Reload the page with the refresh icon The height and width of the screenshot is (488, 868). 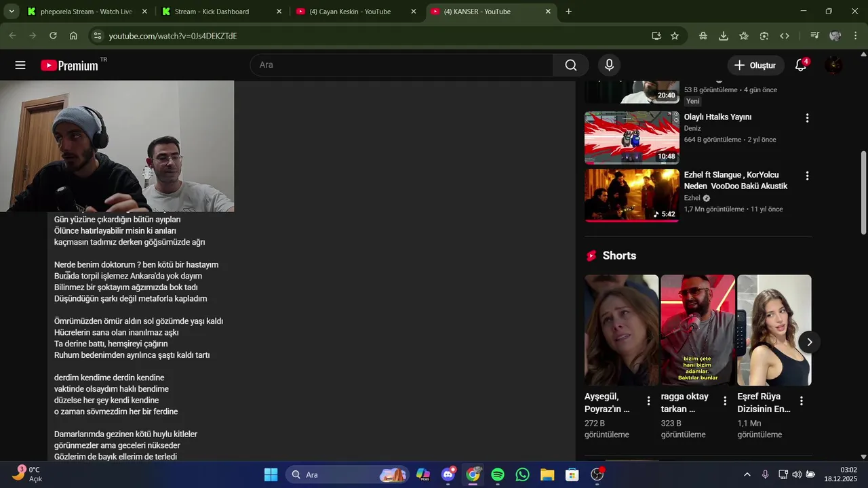click(x=53, y=36)
